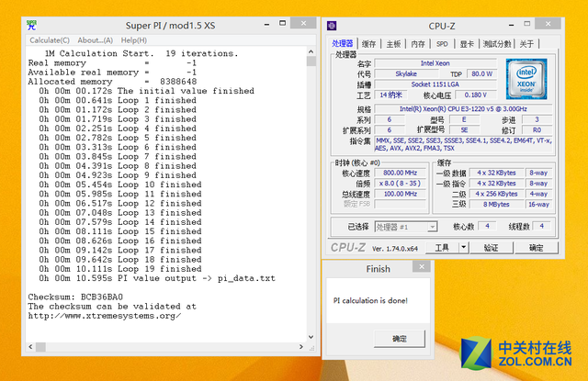Switch to the 主板 tab

point(393,43)
